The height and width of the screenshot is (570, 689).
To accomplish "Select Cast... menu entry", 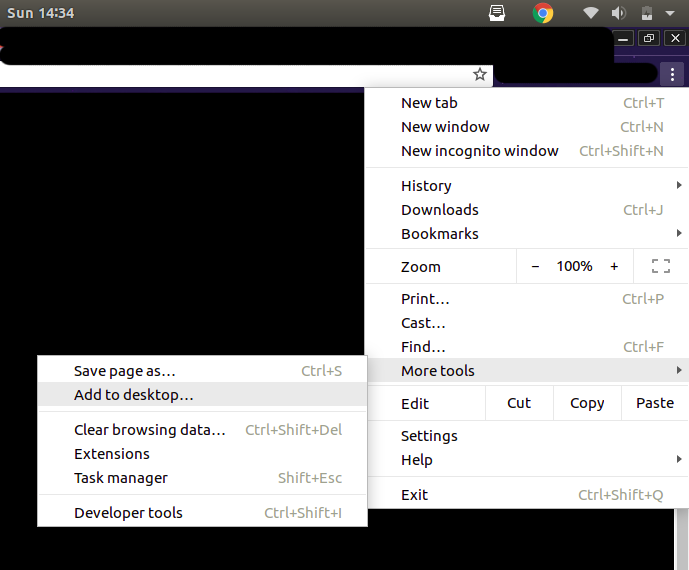I will pyautogui.click(x=528, y=323).
